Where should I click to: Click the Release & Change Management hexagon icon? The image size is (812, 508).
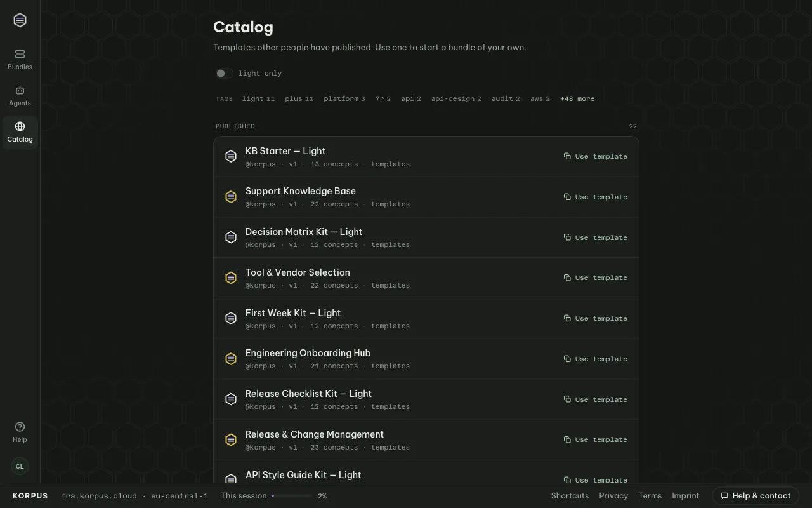(x=231, y=439)
